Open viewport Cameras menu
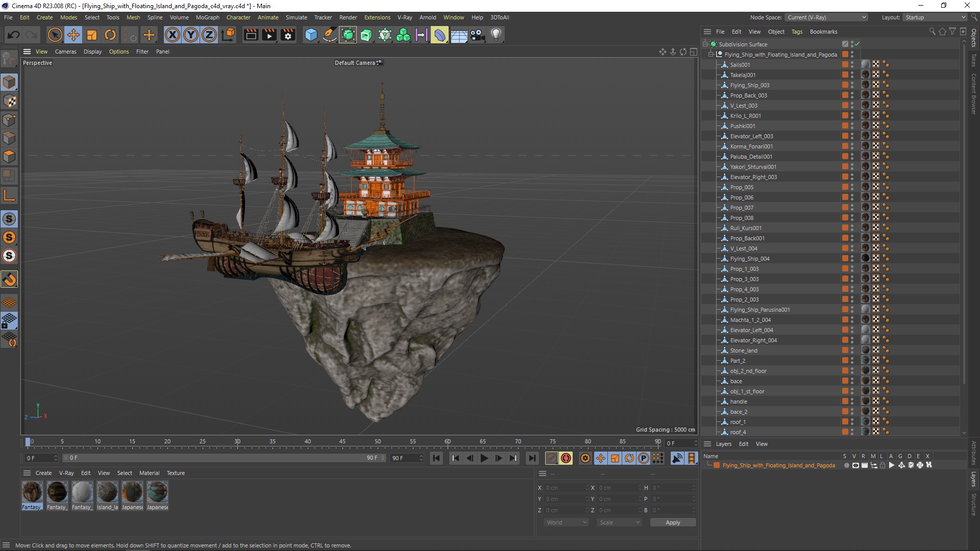The height and width of the screenshot is (551, 980). pyautogui.click(x=65, y=52)
